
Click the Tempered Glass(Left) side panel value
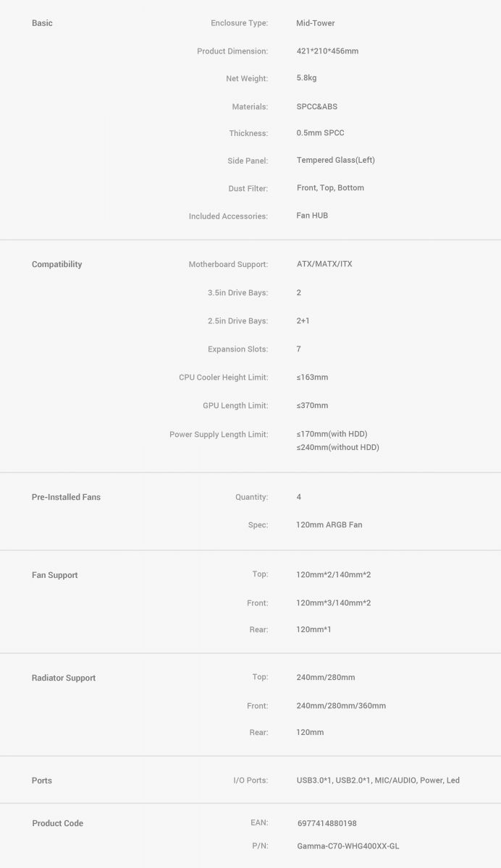pyautogui.click(x=336, y=160)
